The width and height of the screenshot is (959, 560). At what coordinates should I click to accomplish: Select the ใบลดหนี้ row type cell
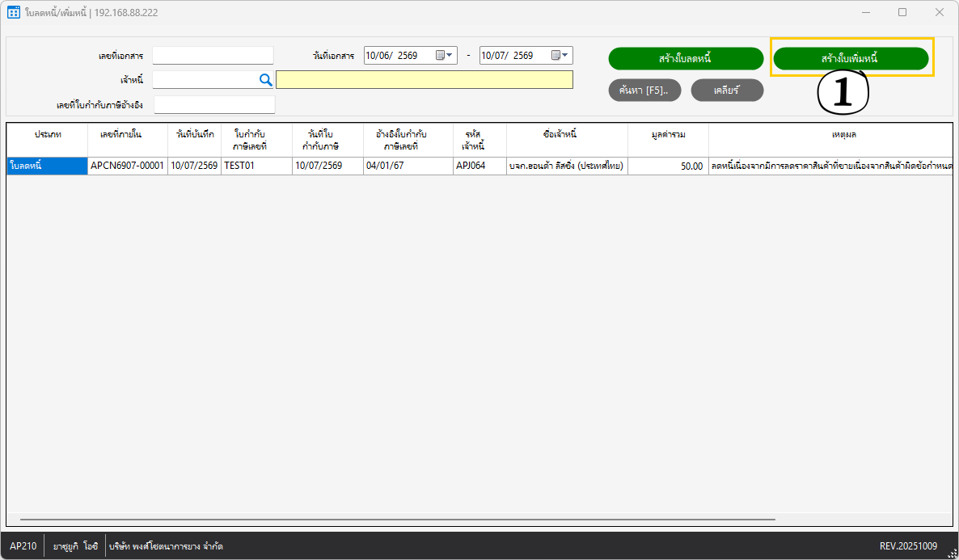[x=48, y=166]
